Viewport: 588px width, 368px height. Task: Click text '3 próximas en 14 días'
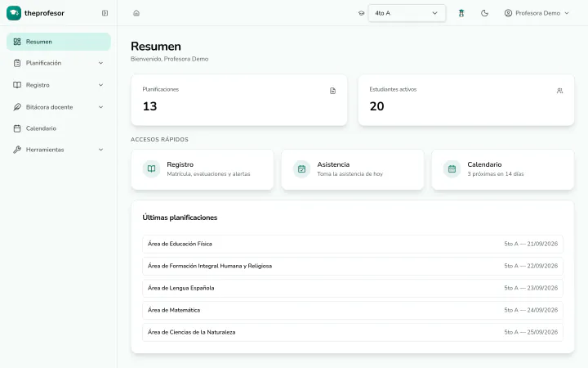click(496, 174)
